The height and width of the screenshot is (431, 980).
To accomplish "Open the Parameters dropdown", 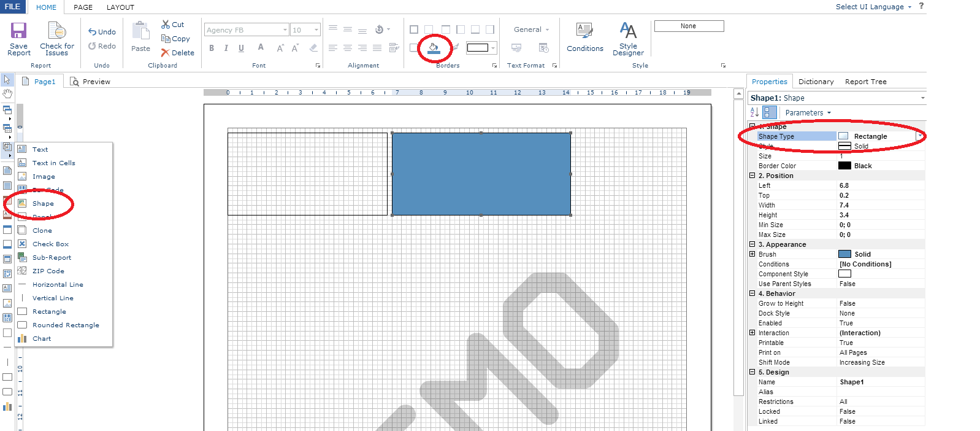I will [x=808, y=113].
